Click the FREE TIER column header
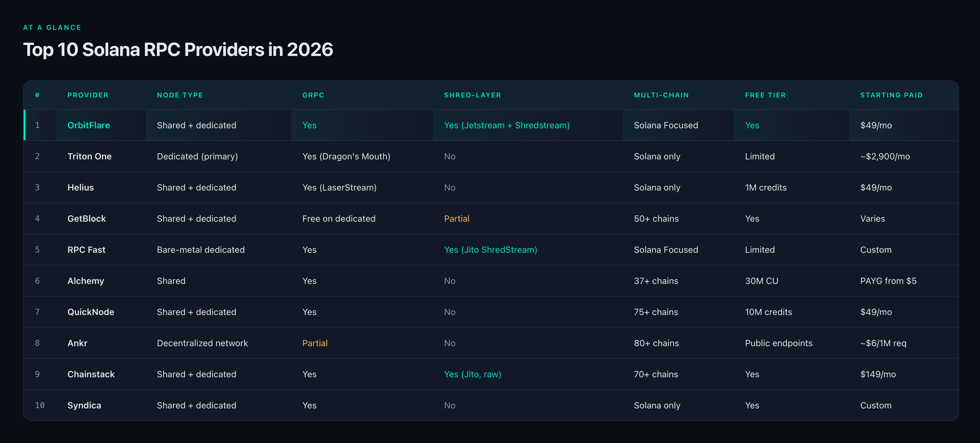 point(766,95)
